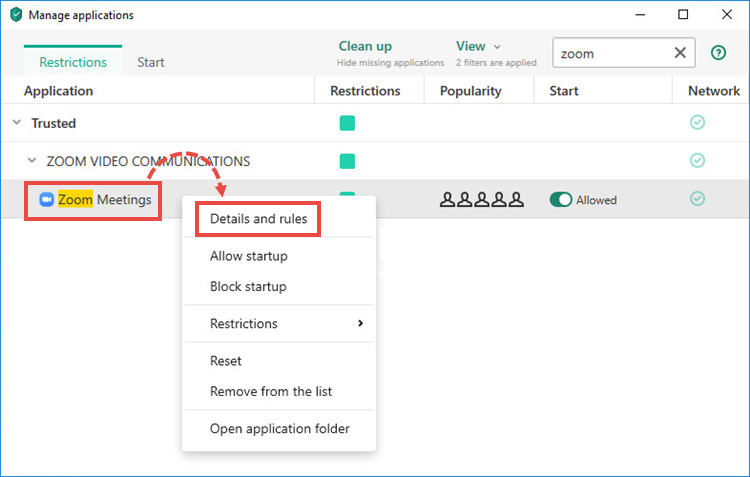This screenshot has width=750, height=477.
Task: Click network check icon for ZOOM VIDEO COMMUNICATIONS
Action: coord(697,160)
